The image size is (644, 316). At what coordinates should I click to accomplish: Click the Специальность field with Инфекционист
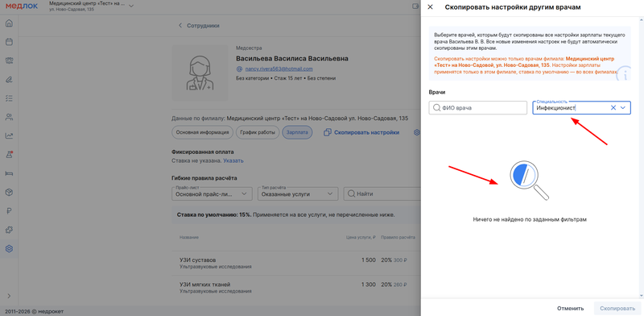(x=581, y=108)
